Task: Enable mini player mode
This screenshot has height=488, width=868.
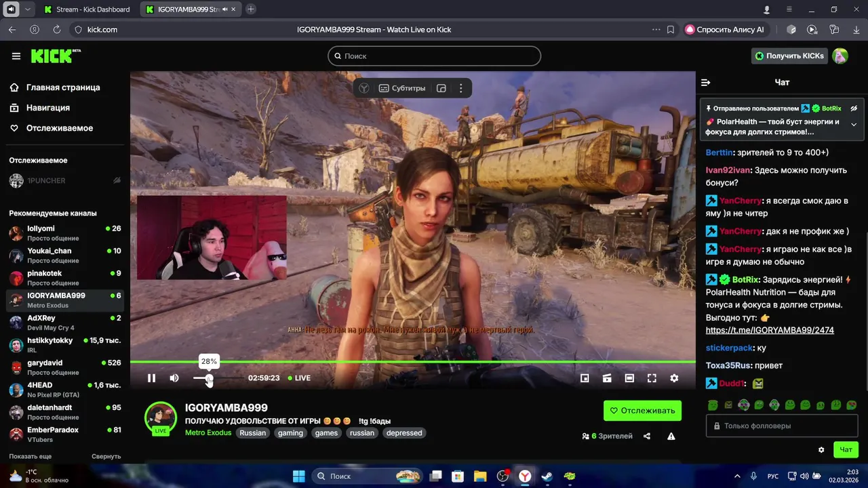Action: (585, 378)
